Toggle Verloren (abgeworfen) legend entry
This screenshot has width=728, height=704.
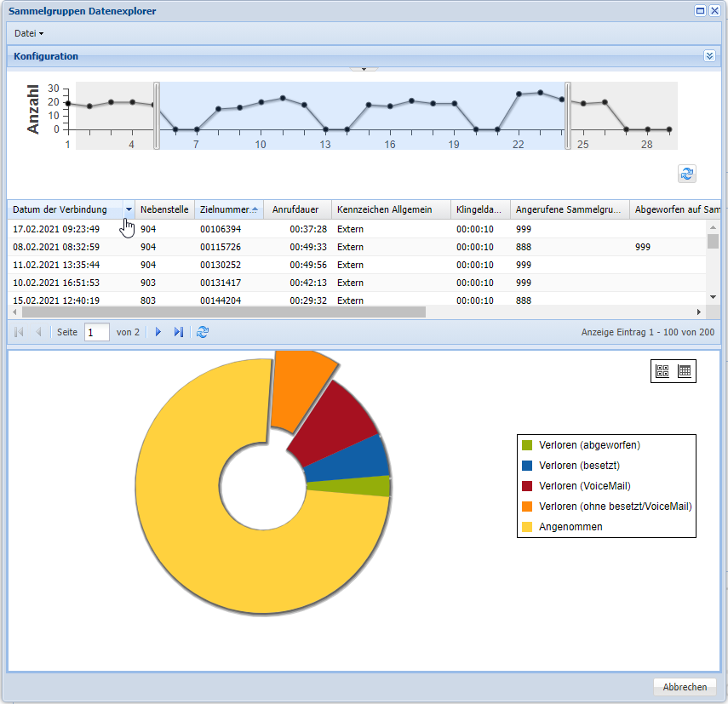point(581,445)
